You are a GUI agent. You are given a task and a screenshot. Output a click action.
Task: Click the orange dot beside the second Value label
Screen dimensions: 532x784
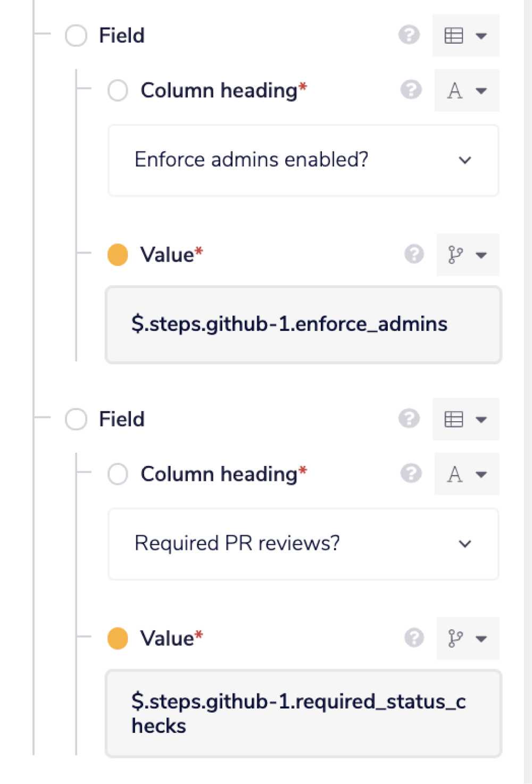tap(119, 638)
